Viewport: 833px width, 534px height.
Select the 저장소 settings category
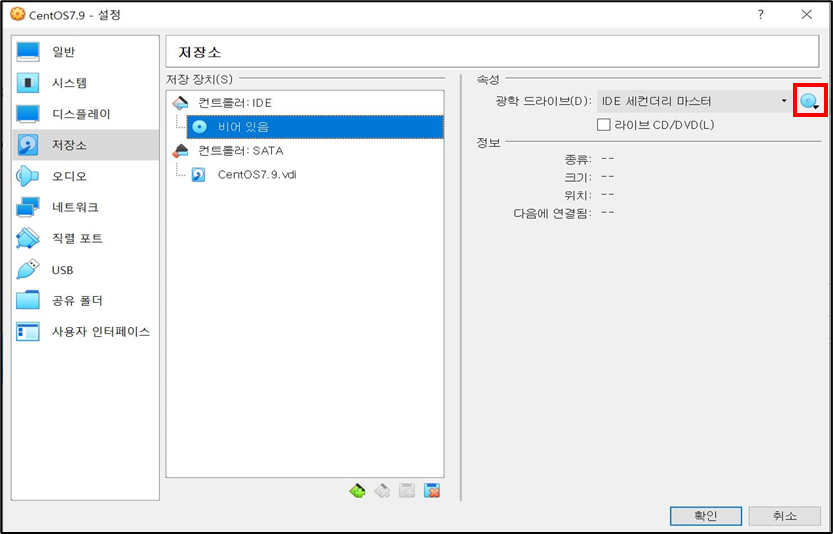(85, 145)
